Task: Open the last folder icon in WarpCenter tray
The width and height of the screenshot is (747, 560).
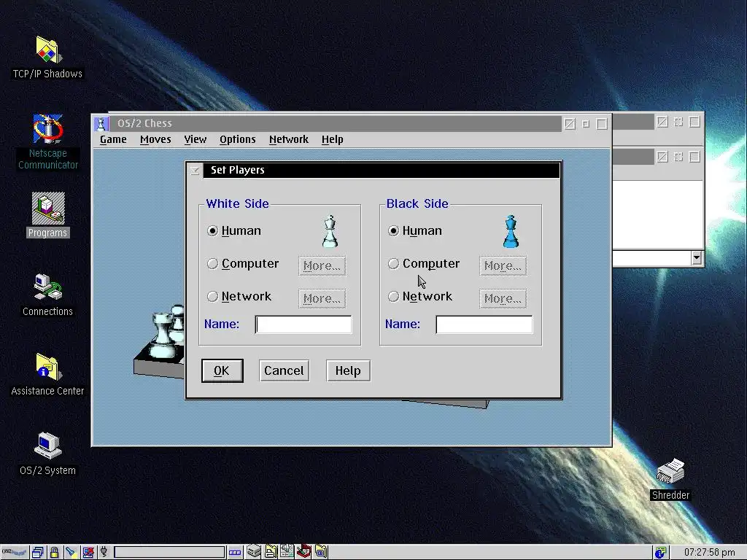Action: pos(321,551)
